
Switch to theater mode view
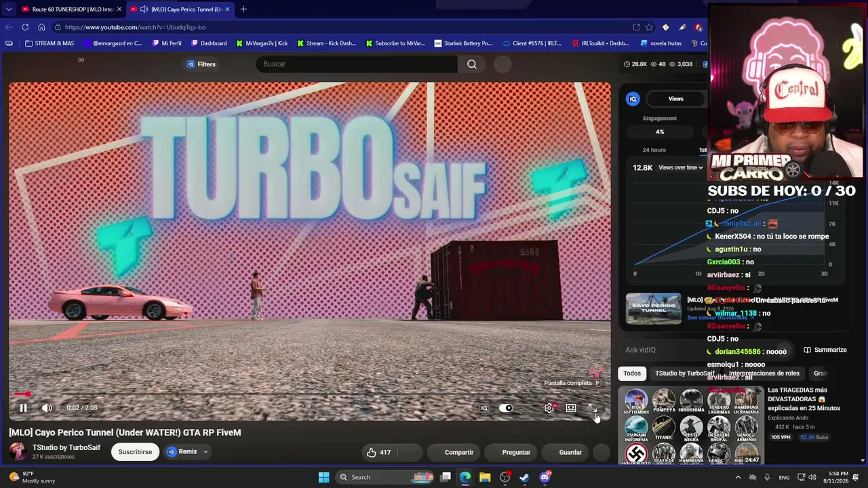[571, 408]
